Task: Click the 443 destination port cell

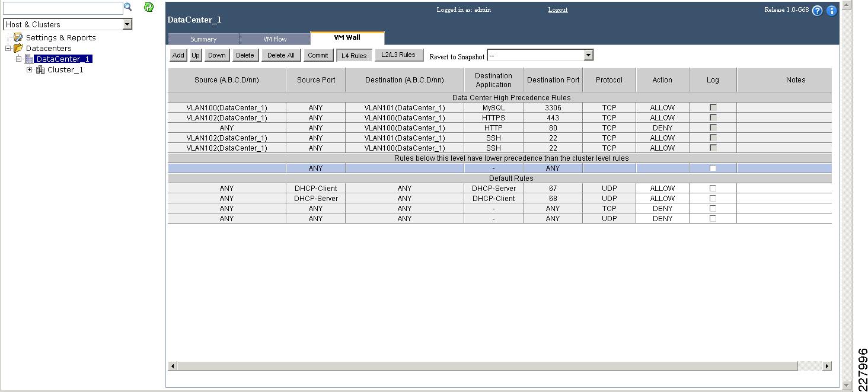Action: (x=553, y=118)
